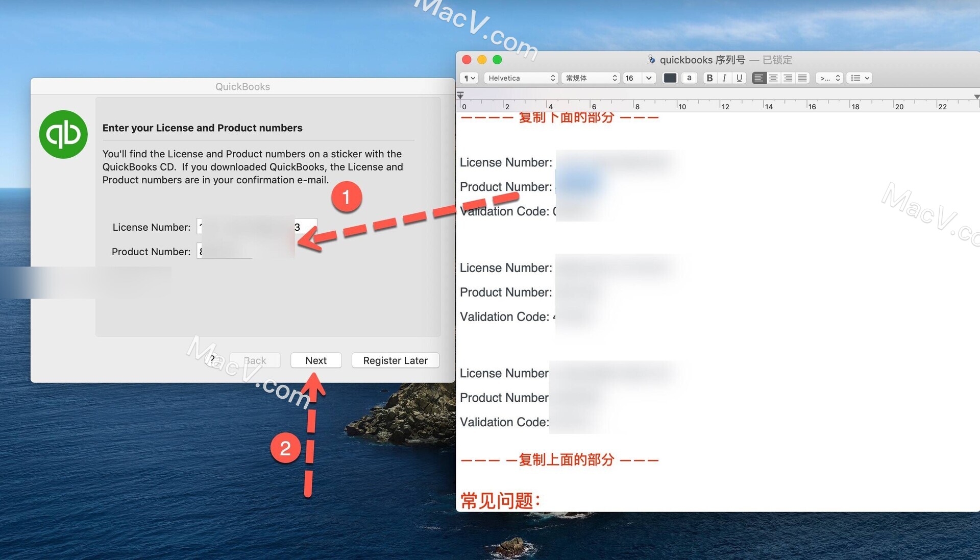
Task: Click the font size field showing 16
Action: tap(632, 78)
